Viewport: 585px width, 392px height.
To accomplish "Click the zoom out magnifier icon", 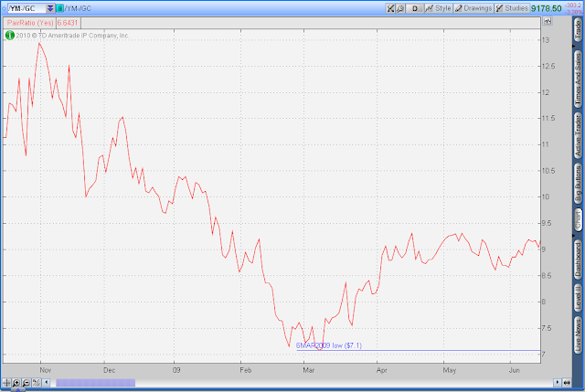I will pos(27,382).
